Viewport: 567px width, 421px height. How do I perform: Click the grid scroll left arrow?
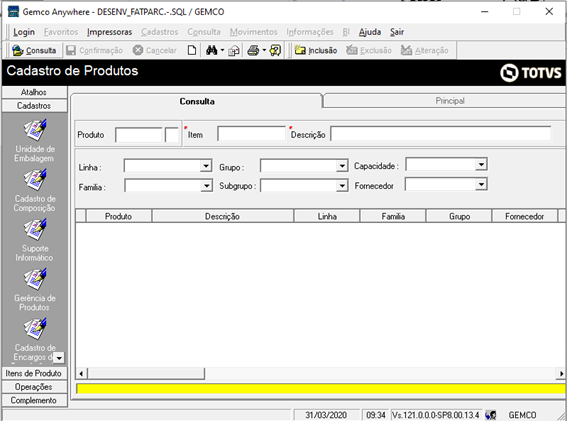(x=81, y=374)
